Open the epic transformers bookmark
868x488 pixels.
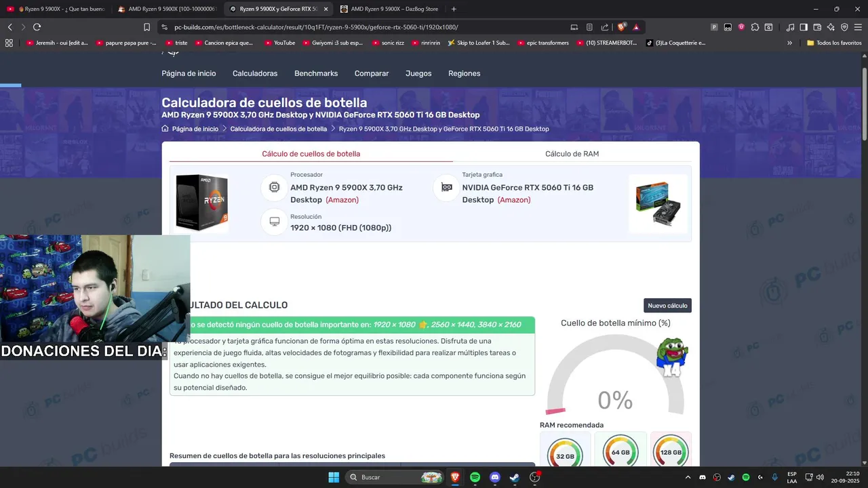pyautogui.click(x=542, y=43)
